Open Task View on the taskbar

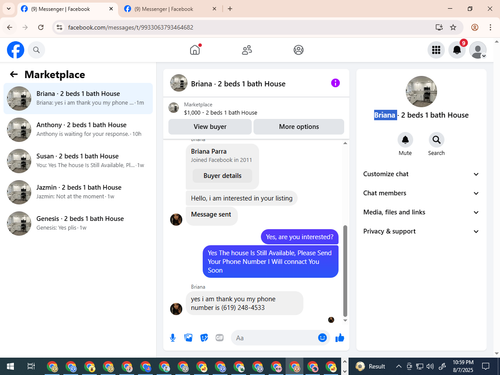pyautogui.click(x=31, y=367)
